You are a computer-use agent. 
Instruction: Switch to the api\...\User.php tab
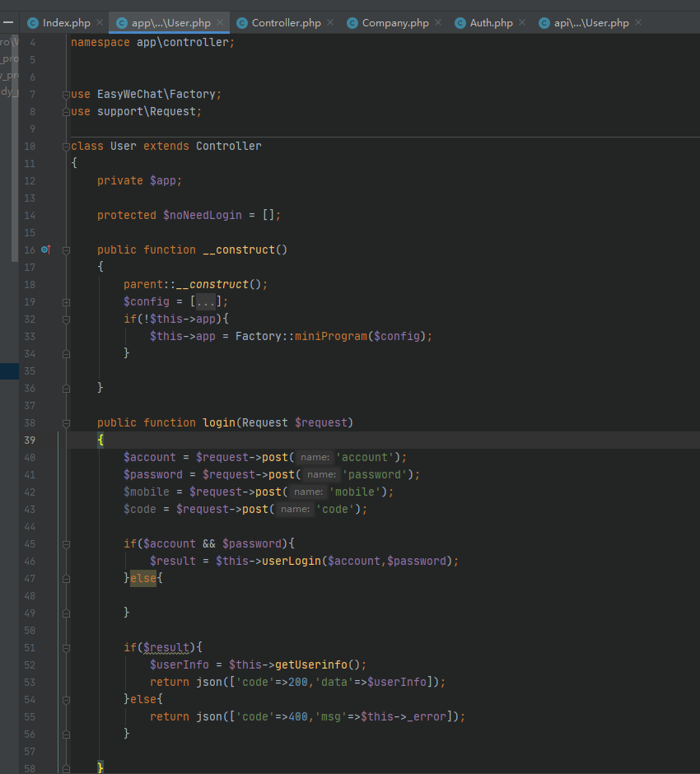click(591, 23)
